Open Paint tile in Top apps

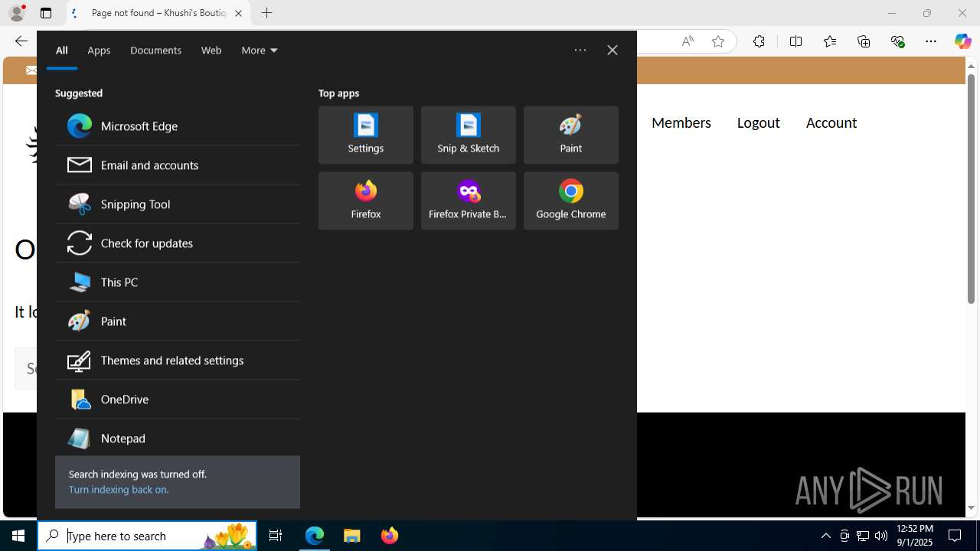tap(571, 135)
